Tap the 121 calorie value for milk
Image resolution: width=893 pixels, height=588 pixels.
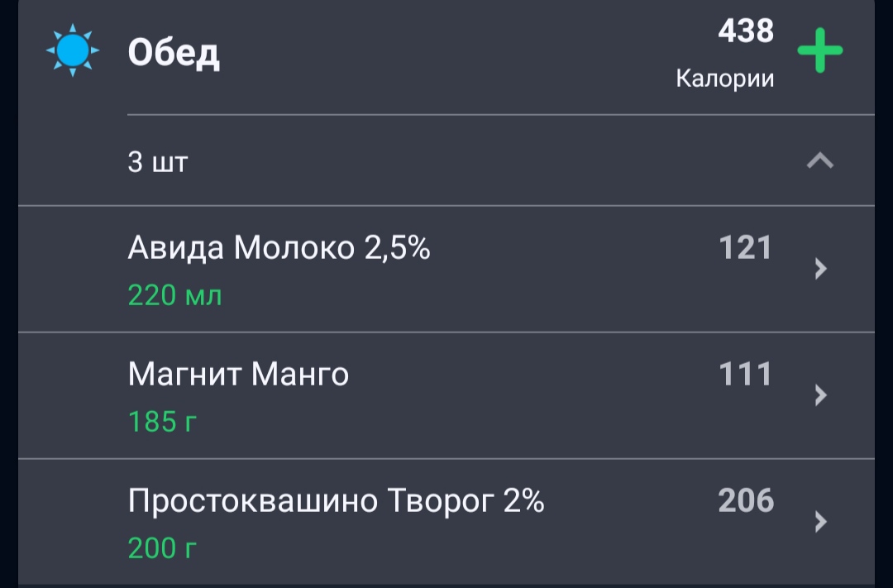pyautogui.click(x=746, y=248)
